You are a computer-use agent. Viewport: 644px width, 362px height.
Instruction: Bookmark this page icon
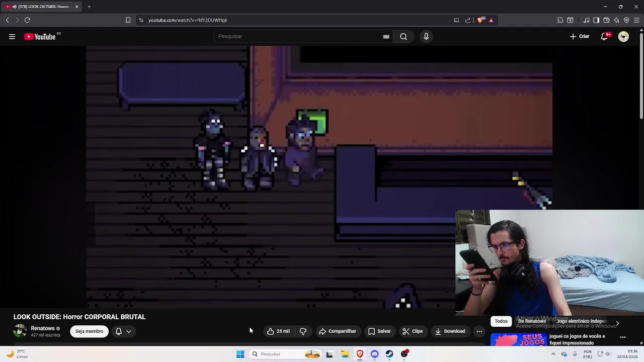(128, 20)
